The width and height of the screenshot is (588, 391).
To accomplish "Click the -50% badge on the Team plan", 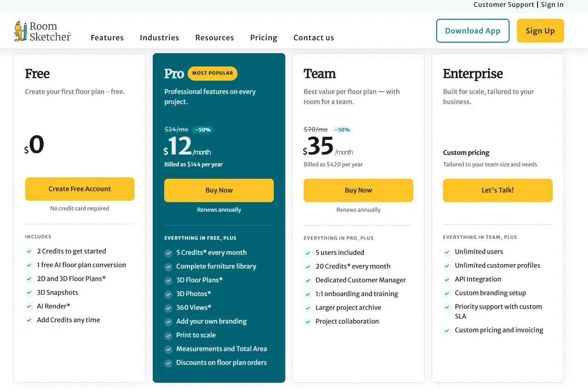I will pyautogui.click(x=342, y=130).
